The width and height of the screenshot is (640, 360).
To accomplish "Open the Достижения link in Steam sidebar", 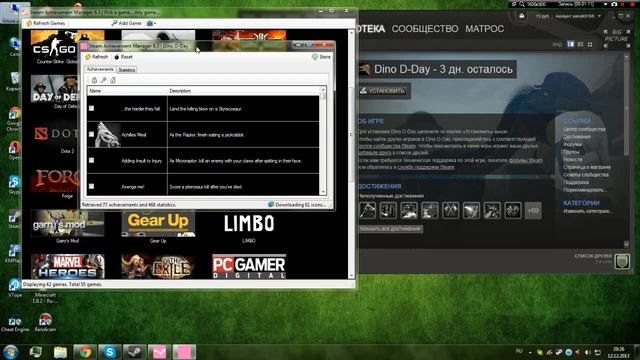I will pos(577,137).
